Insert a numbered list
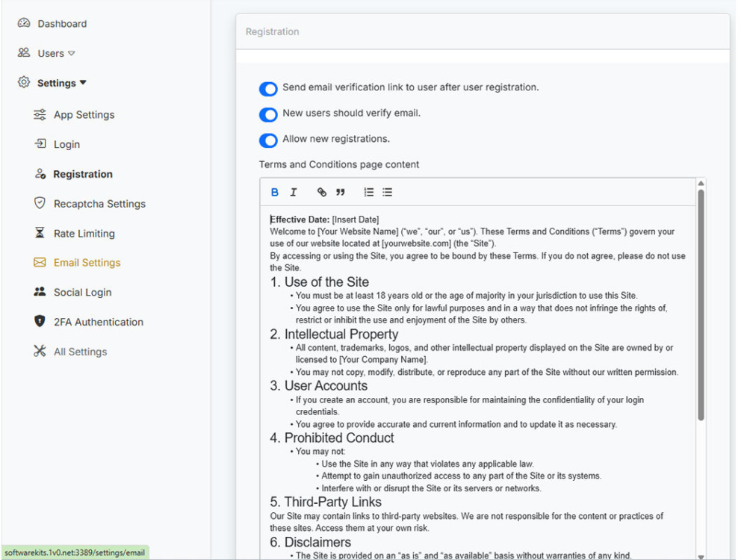Image resolution: width=747 pixels, height=560 pixels. [369, 193]
